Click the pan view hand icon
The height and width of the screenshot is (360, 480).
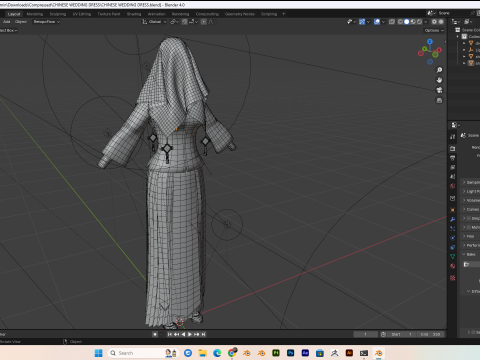tap(439, 80)
